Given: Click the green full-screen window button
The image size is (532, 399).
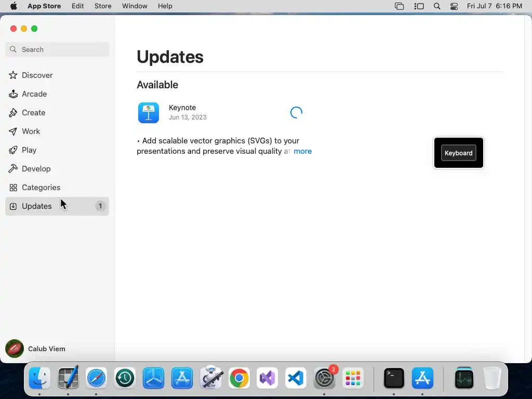Looking at the screenshot, I should [x=34, y=29].
